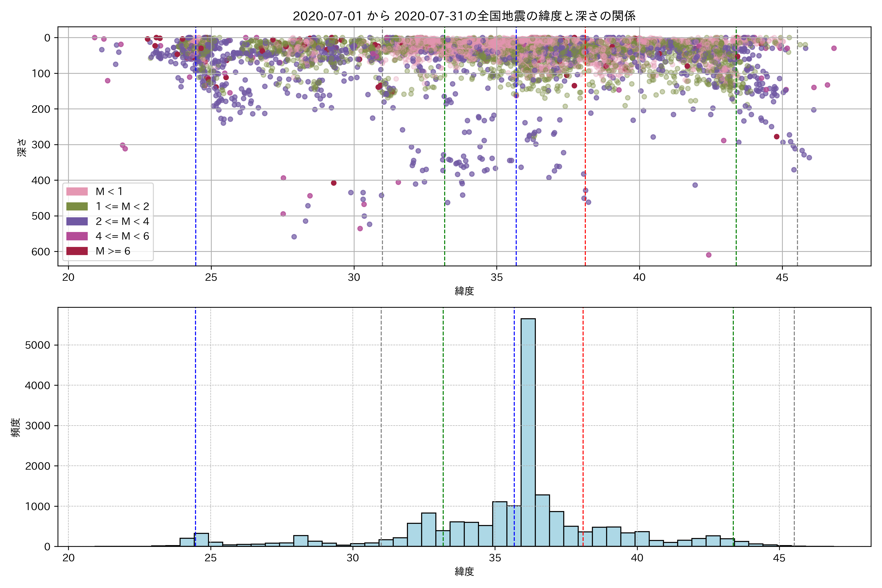This screenshot has width=882, height=588.
Task: Click the histogram bar peak near latitude 28
Action: (x=301, y=541)
